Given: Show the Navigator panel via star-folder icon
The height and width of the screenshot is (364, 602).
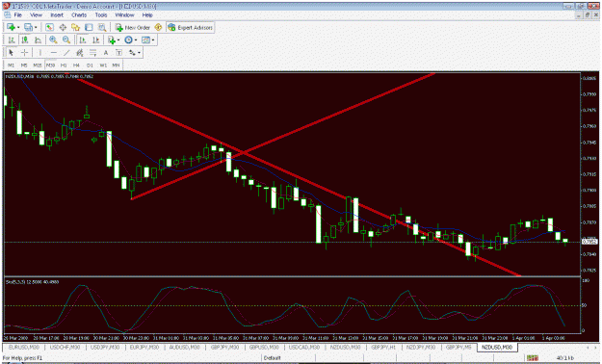Looking at the screenshot, I should (x=75, y=27).
